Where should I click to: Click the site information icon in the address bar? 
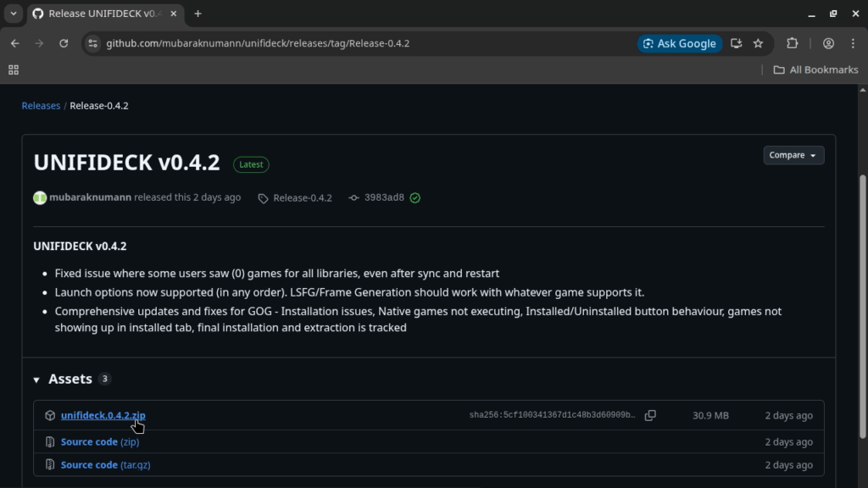(x=93, y=43)
